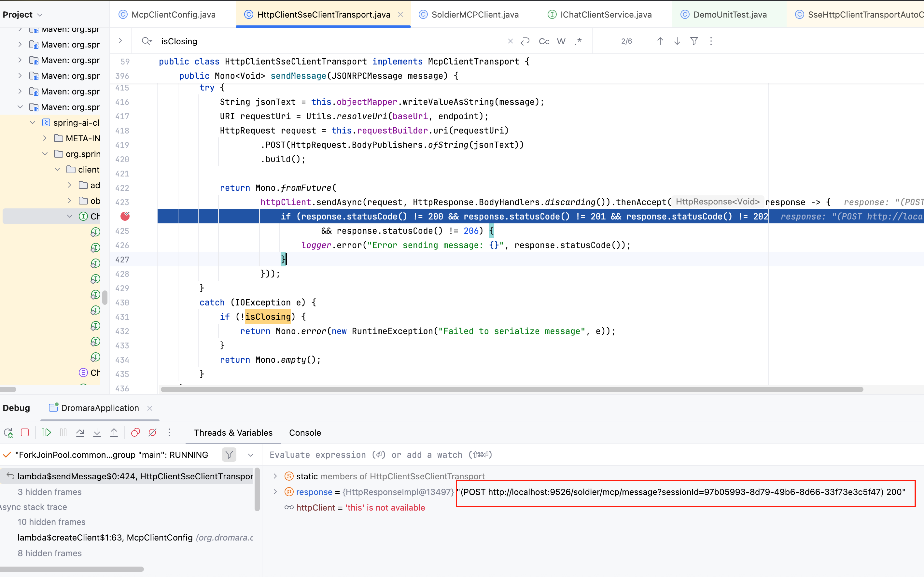
Task: Collapse the org.sprin package
Action: [x=45, y=154]
